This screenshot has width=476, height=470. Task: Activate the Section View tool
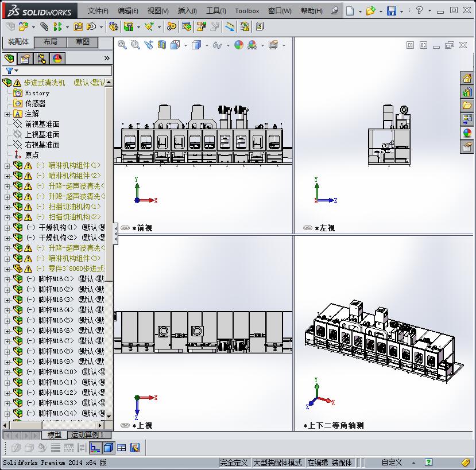pos(163,44)
